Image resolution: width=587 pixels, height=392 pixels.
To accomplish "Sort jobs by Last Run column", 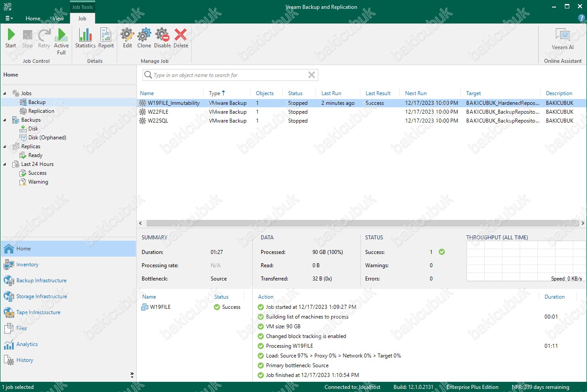I will point(331,93).
